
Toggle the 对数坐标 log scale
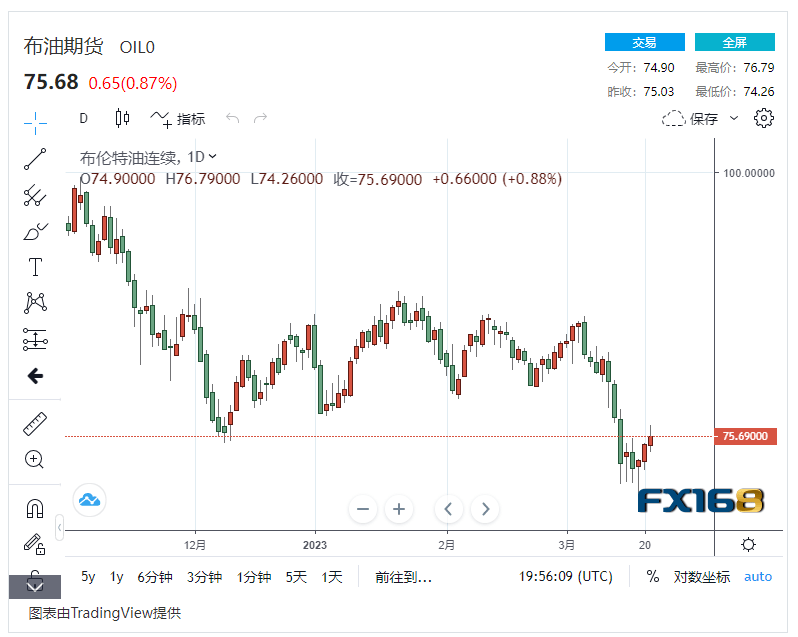click(701, 577)
